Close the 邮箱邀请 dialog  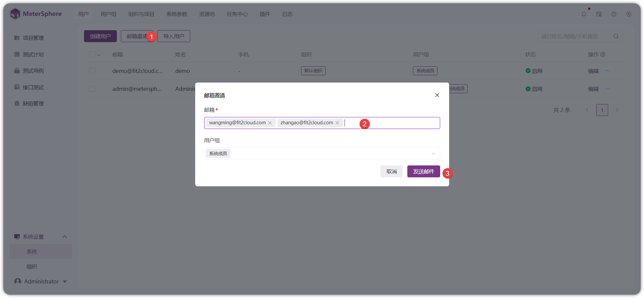click(x=437, y=95)
